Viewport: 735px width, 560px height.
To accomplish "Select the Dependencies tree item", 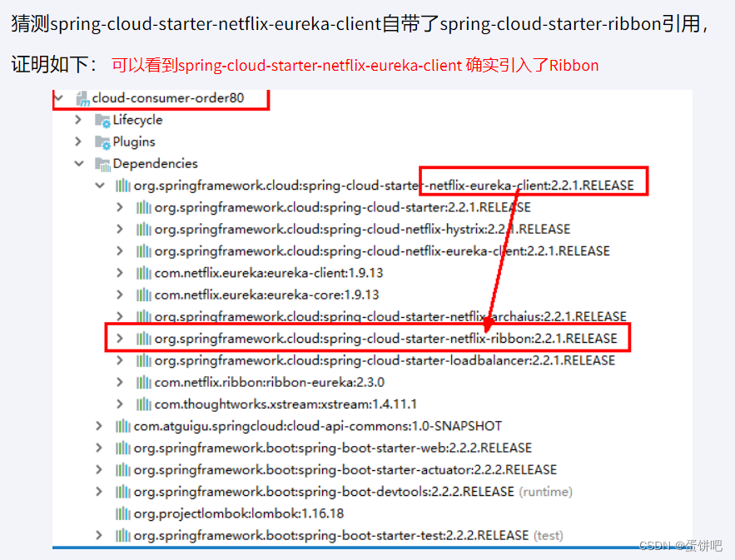I will [155, 164].
